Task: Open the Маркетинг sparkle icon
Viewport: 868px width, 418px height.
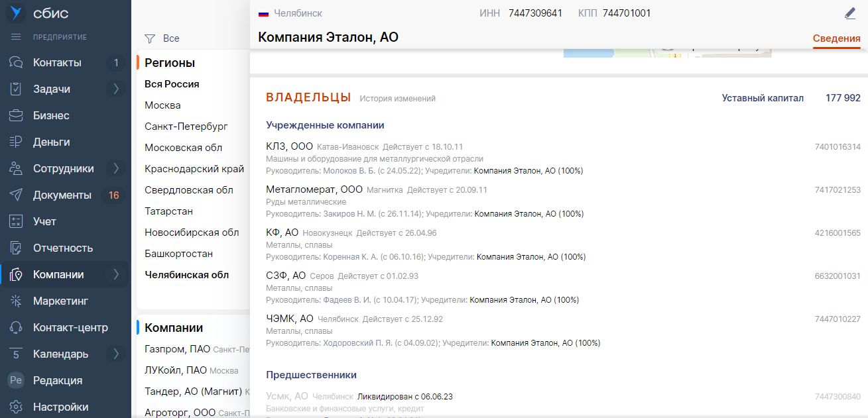Action: pyautogui.click(x=16, y=301)
